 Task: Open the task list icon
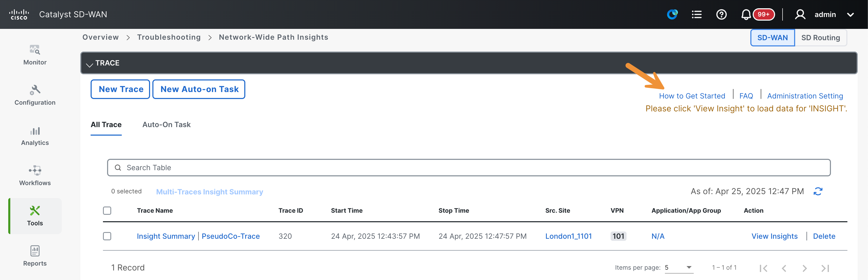click(x=697, y=14)
